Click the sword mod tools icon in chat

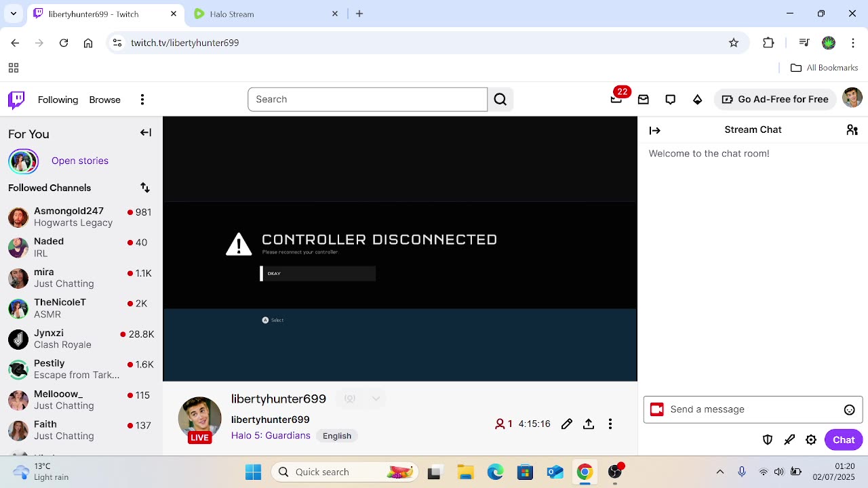789,440
